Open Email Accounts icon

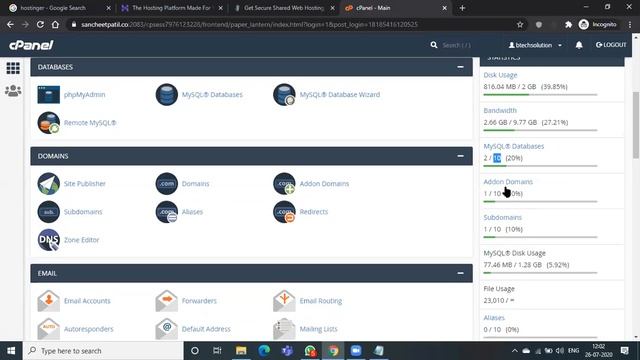click(x=49, y=301)
